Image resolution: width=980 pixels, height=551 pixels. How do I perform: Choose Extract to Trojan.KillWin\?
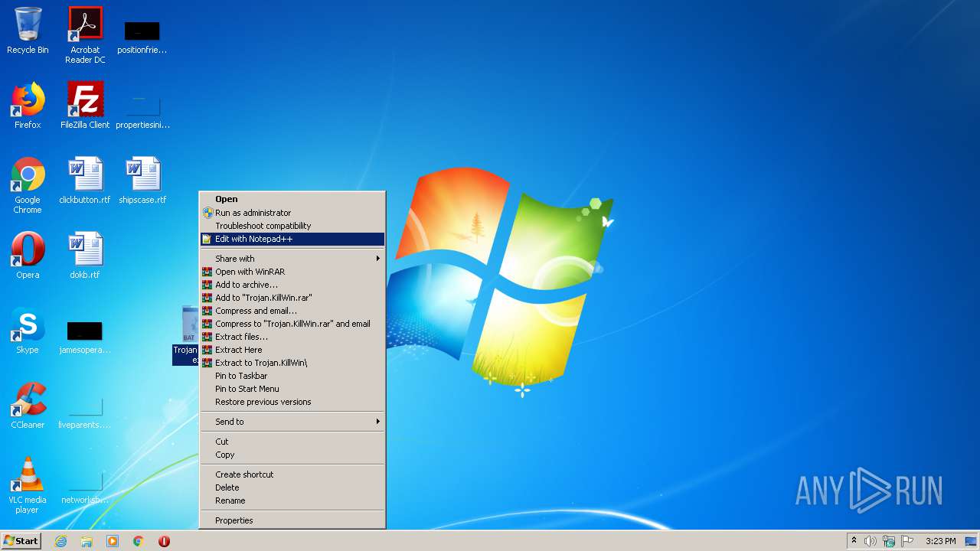[292, 363]
